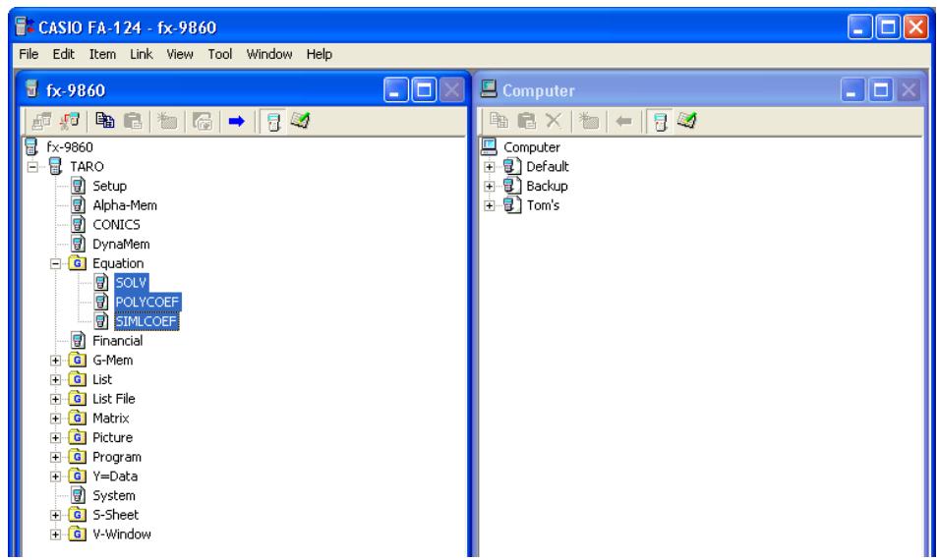Collapse the TARO tree node
937x560 pixels.
tap(32, 167)
